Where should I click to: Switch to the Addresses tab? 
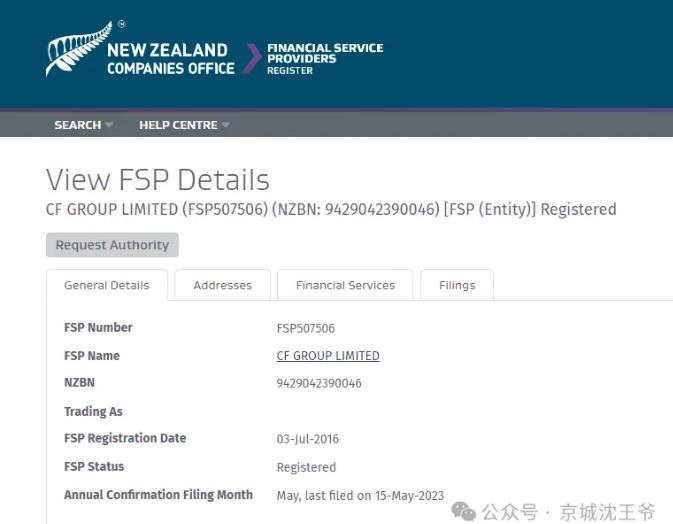coord(222,285)
